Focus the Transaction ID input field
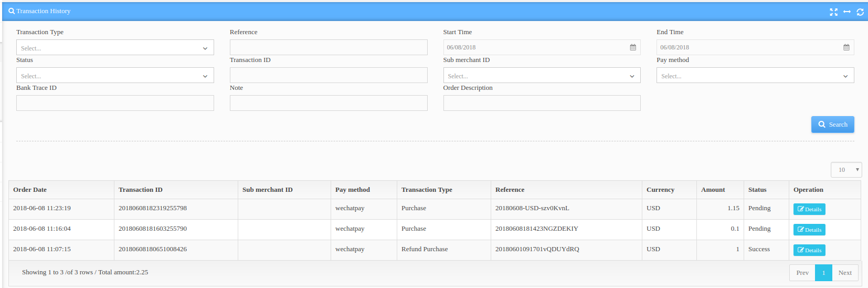 click(x=329, y=76)
